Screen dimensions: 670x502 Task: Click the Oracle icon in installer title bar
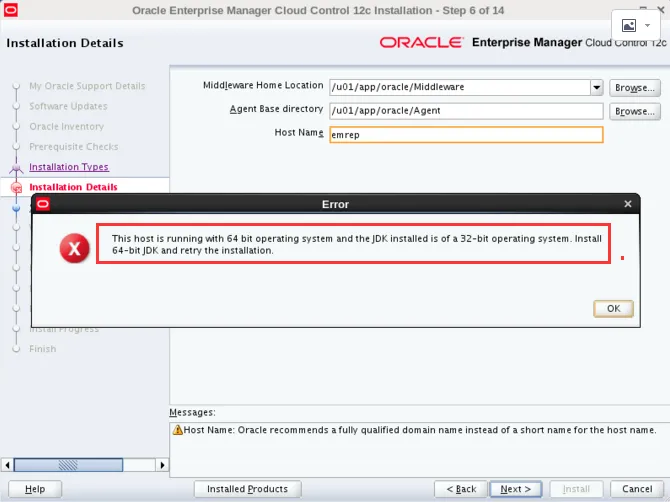[11, 10]
